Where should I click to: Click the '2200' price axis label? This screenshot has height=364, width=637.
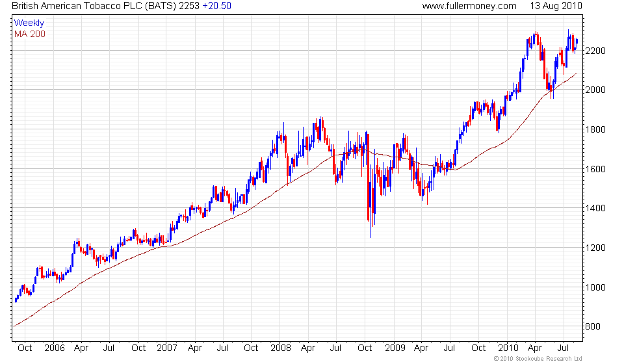(x=595, y=51)
